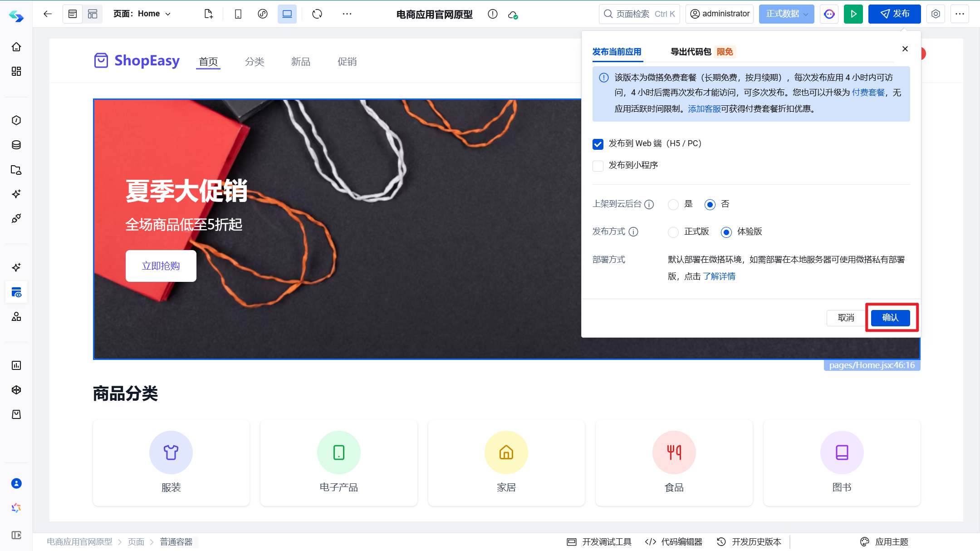The height and width of the screenshot is (551, 980).
Task: Open the user avatar sidebar icon
Action: pos(16,483)
